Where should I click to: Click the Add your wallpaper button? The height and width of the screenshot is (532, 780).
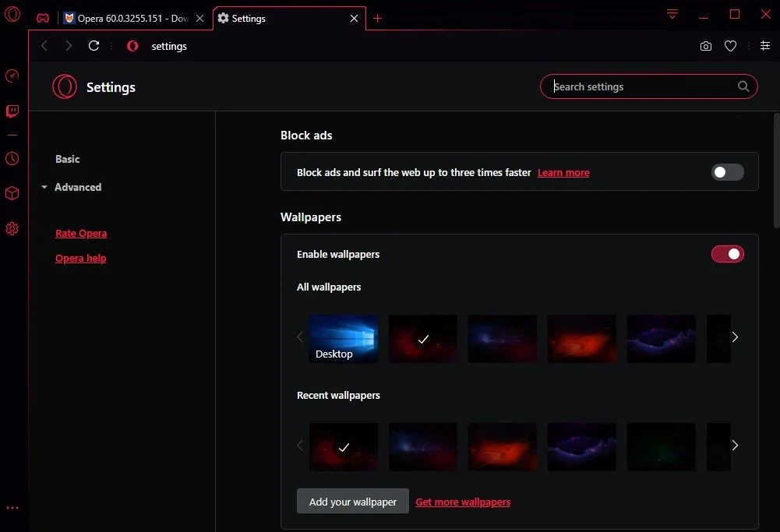353,501
